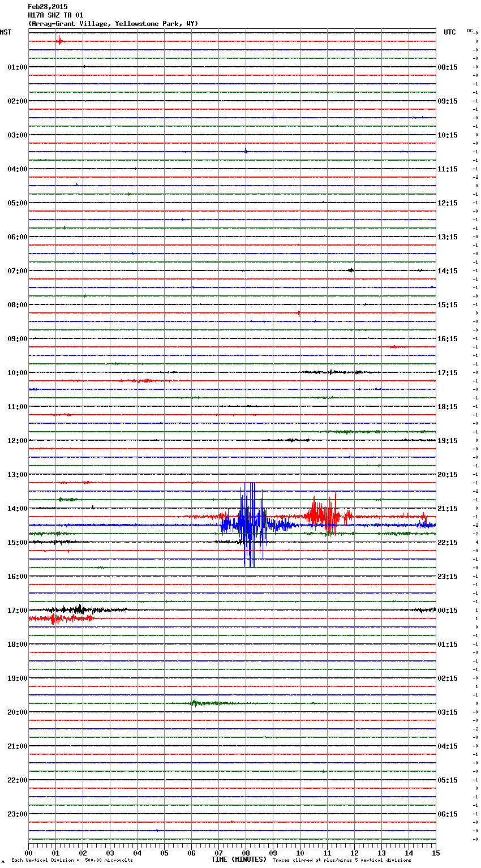
Task: Click the 08:15 UTC time label
Action: 448,67
